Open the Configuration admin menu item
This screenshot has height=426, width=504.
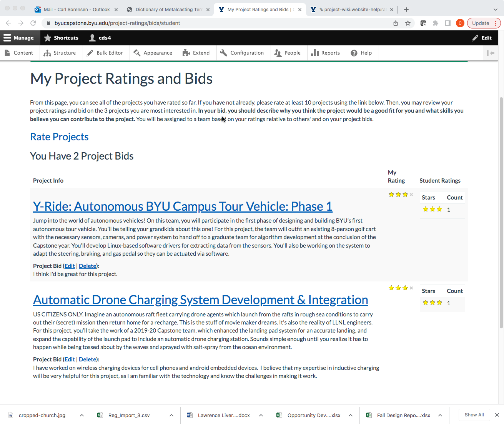pos(242,53)
